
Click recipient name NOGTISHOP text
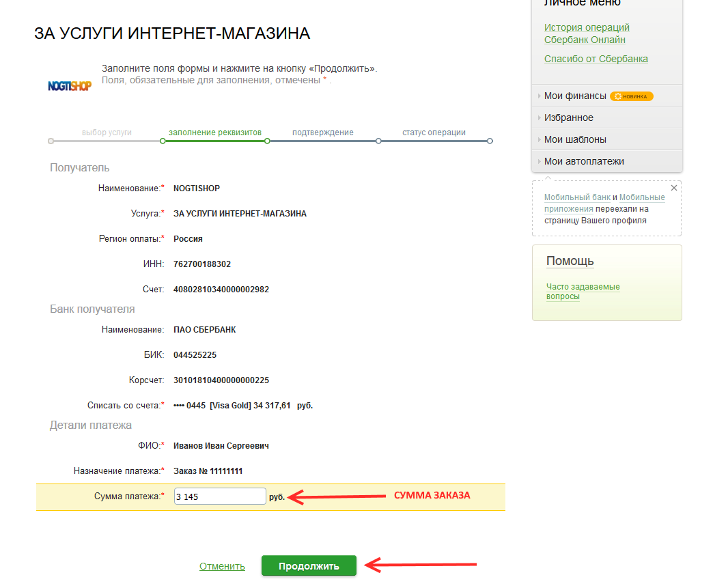point(197,188)
